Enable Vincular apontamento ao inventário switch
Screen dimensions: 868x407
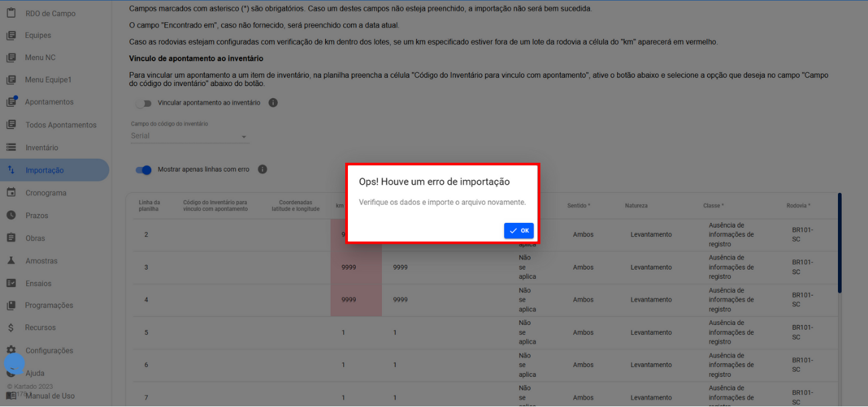144,103
